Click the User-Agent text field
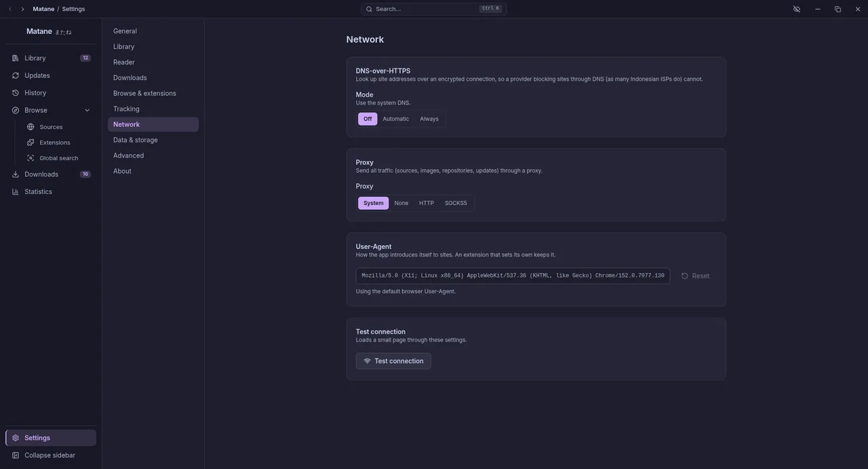The height and width of the screenshot is (469, 868). point(513,276)
